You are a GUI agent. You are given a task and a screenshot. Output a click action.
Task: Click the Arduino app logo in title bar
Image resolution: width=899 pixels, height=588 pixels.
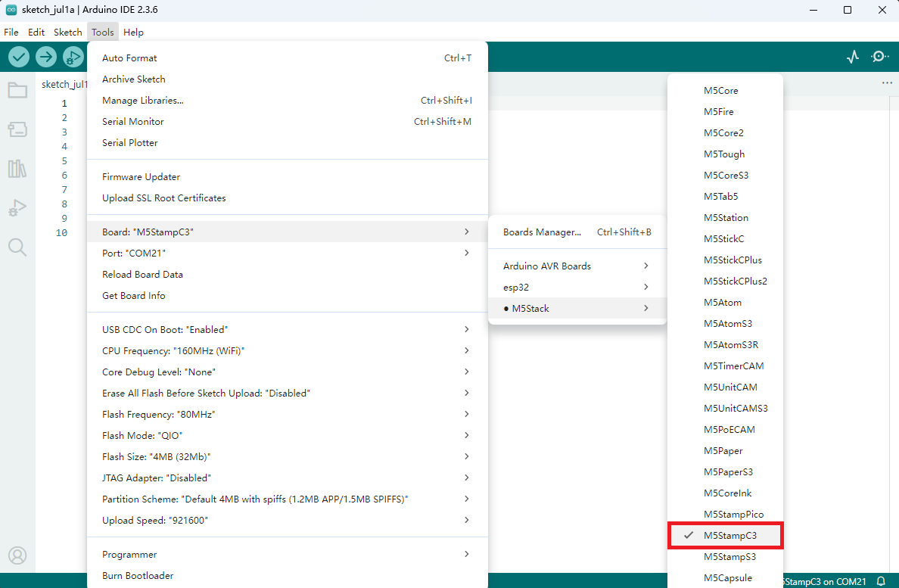coord(11,10)
